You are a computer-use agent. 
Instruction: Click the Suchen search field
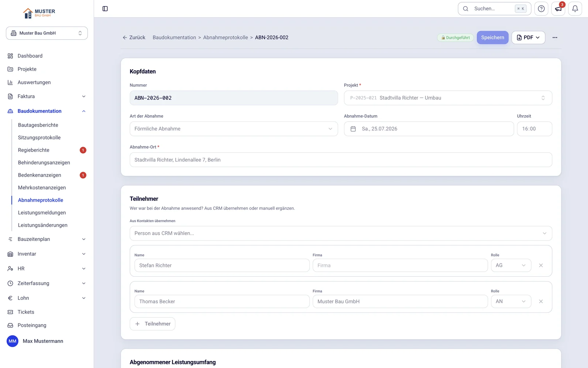pos(494,9)
